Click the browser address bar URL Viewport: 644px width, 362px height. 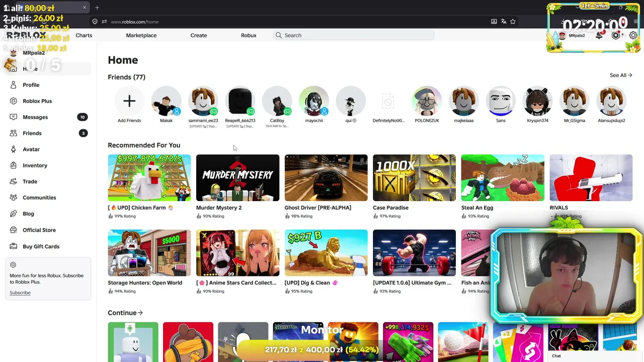pos(134,22)
